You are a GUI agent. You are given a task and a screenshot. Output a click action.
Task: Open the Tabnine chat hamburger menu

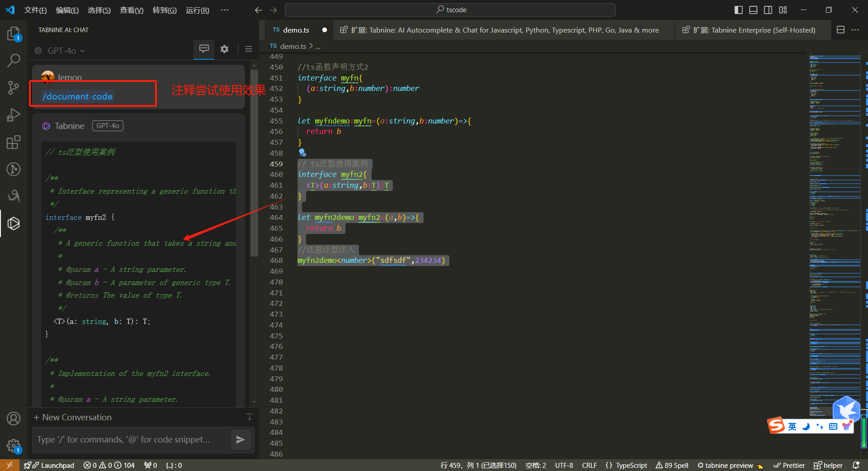point(248,49)
